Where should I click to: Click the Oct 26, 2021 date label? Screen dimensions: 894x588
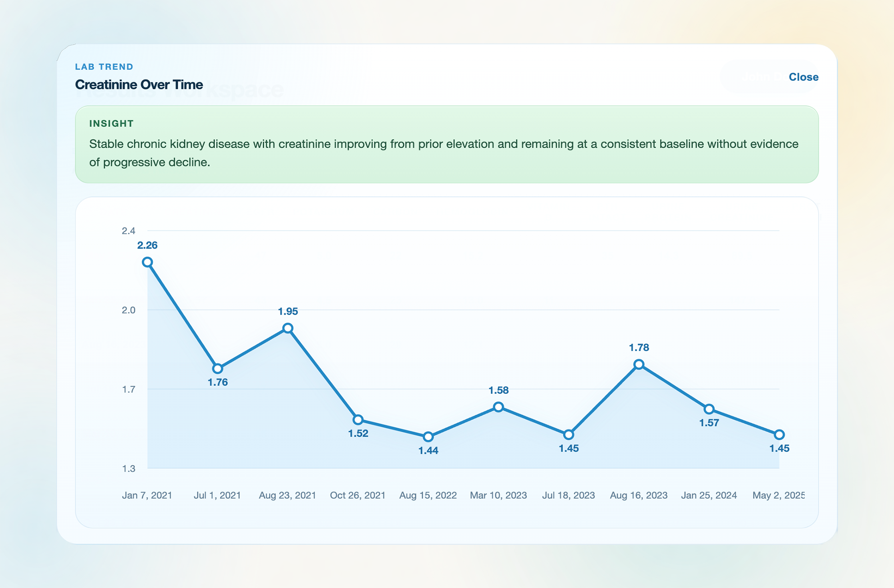(358, 495)
